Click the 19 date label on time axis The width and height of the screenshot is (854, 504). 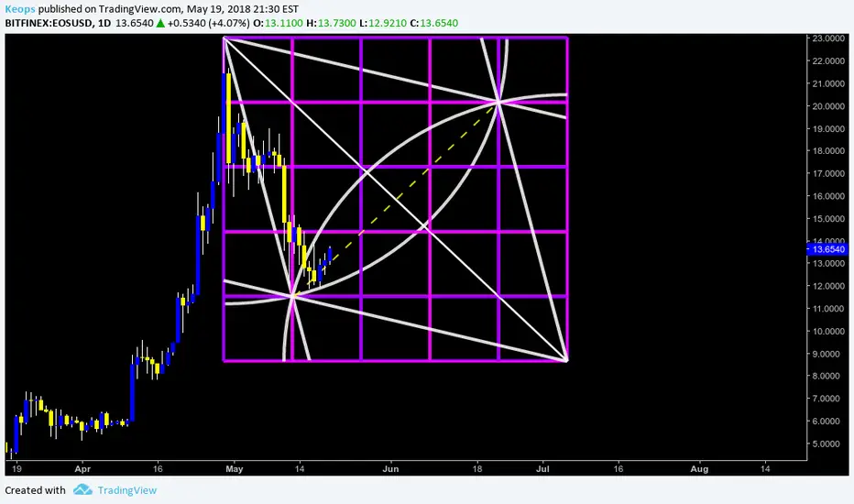click(x=16, y=468)
